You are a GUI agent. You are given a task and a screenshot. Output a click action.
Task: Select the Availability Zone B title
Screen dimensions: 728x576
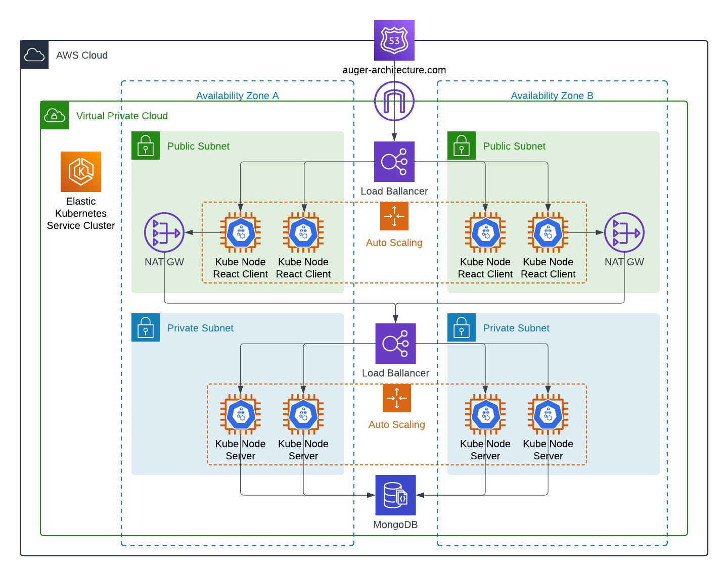click(x=552, y=95)
